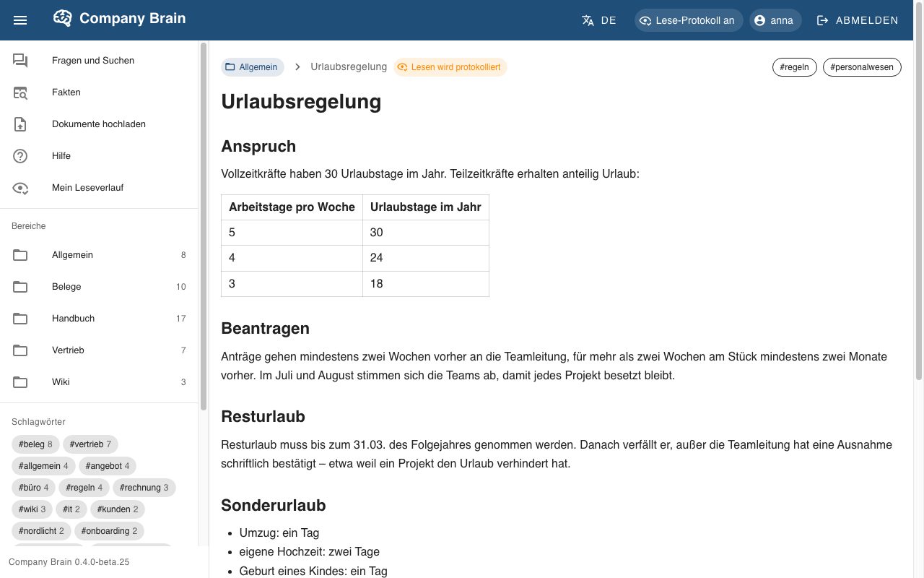Image resolution: width=924 pixels, height=578 pixels.
Task: Click the sidebar vertical scrollbar
Action: (204, 226)
